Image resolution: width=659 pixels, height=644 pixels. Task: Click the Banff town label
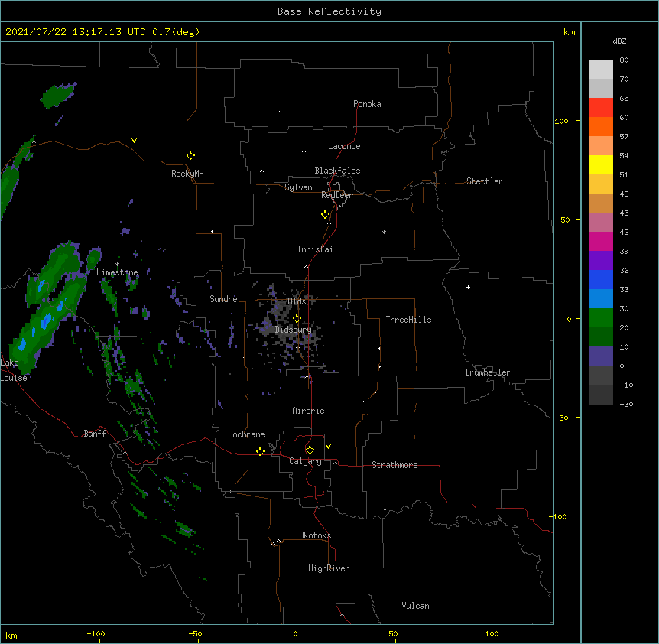tap(95, 434)
